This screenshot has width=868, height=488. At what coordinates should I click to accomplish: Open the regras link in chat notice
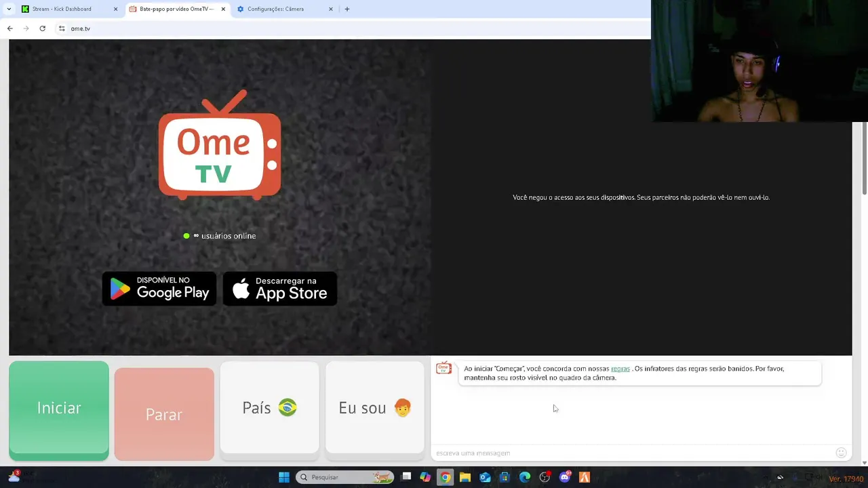click(x=620, y=369)
